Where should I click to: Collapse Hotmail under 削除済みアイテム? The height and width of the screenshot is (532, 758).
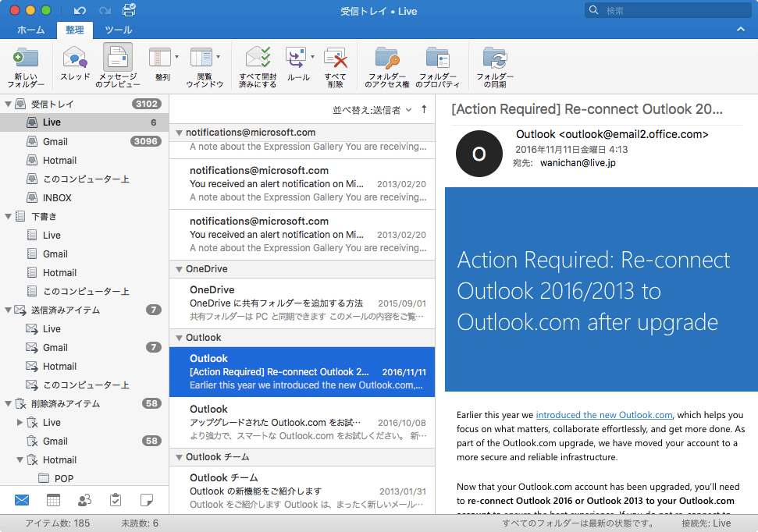20,460
